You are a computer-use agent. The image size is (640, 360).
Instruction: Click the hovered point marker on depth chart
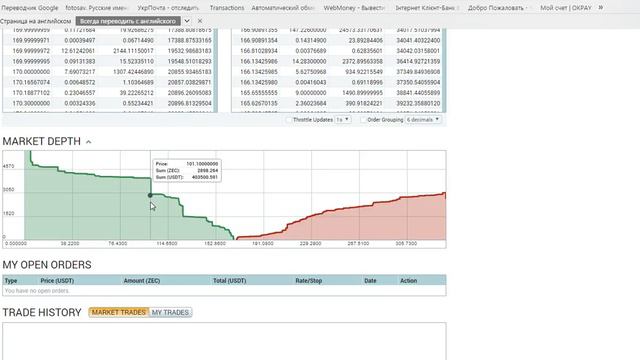[x=150, y=195]
